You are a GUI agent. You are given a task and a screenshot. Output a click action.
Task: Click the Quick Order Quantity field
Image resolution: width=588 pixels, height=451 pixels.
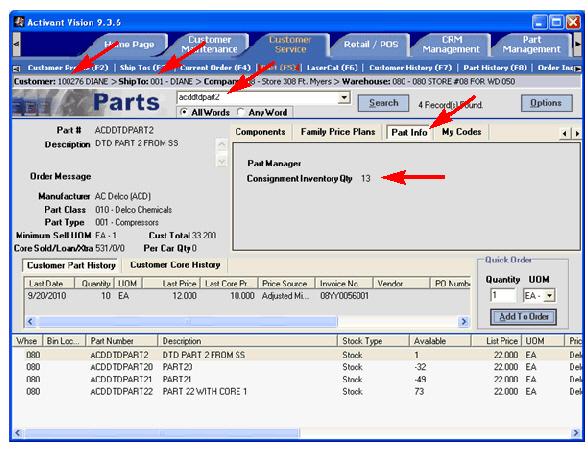503,295
